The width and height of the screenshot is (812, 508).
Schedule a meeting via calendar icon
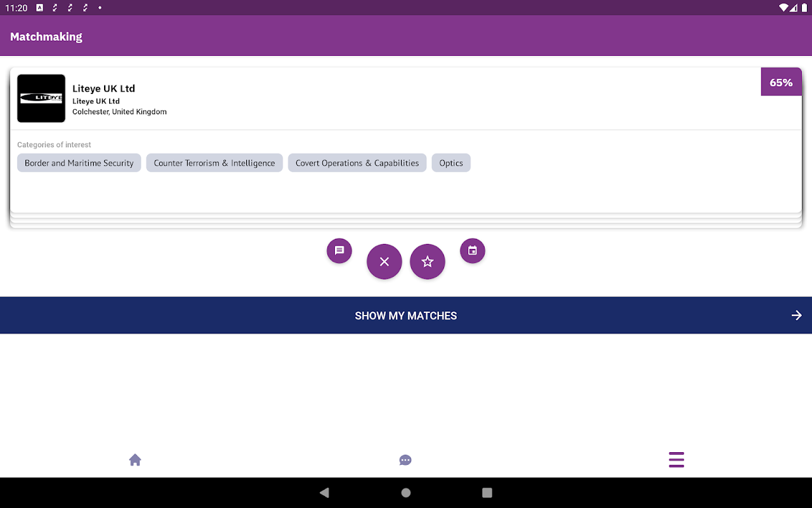473,251
